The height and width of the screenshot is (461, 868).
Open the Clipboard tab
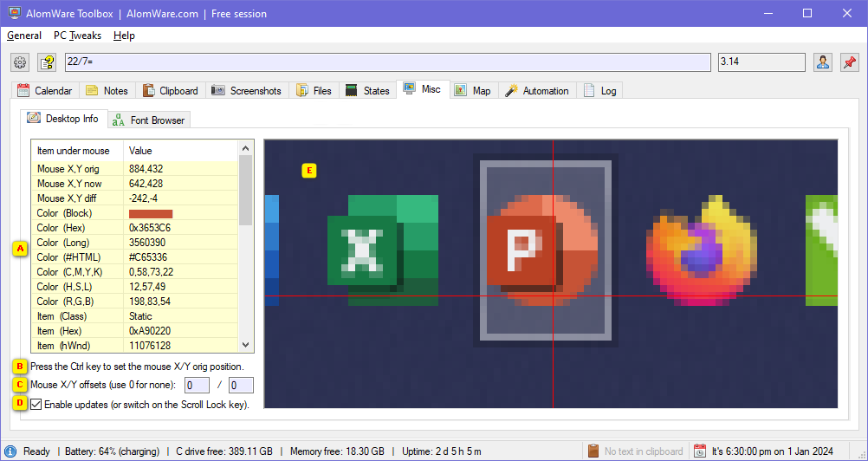coord(170,90)
